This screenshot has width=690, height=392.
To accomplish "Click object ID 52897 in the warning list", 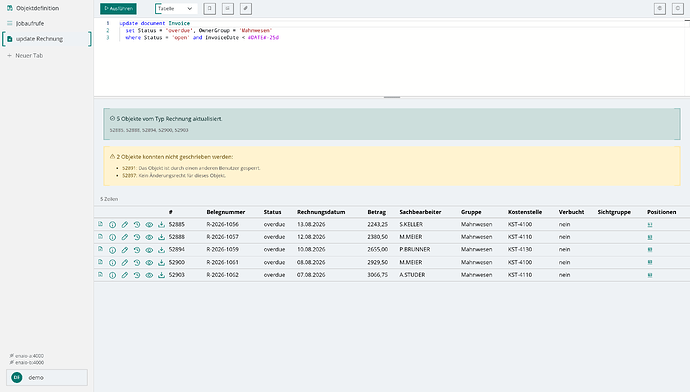I will [129, 176].
